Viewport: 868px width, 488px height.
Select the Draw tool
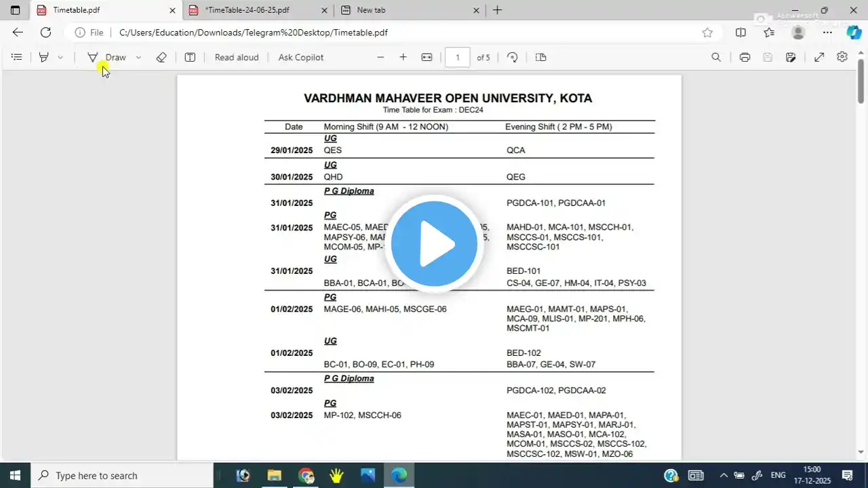tap(106, 58)
